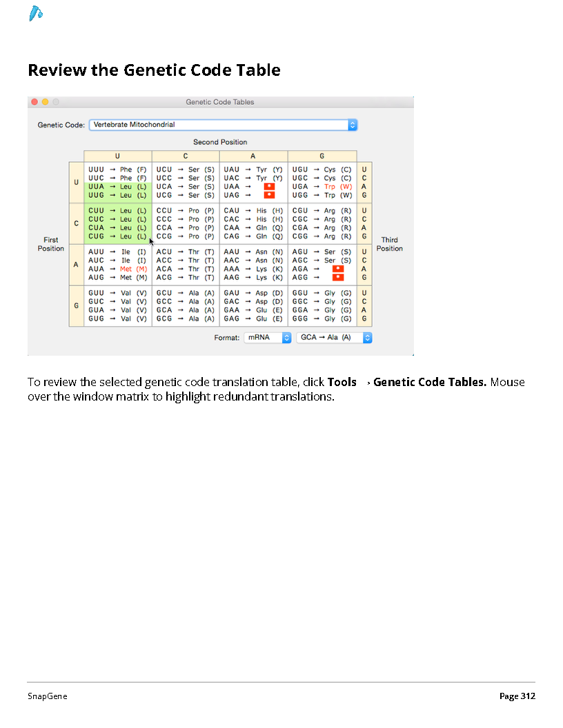Click the red stop symbol for UAA
Image resolution: width=563 pixels, height=728 pixels.
[269, 187]
